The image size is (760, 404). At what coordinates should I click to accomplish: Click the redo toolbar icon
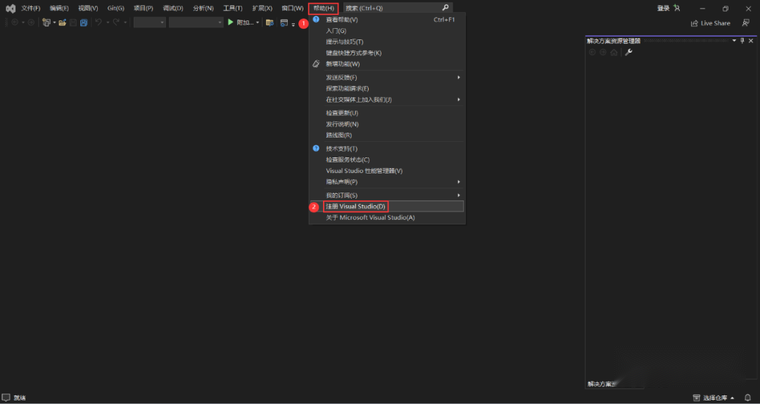coord(116,22)
